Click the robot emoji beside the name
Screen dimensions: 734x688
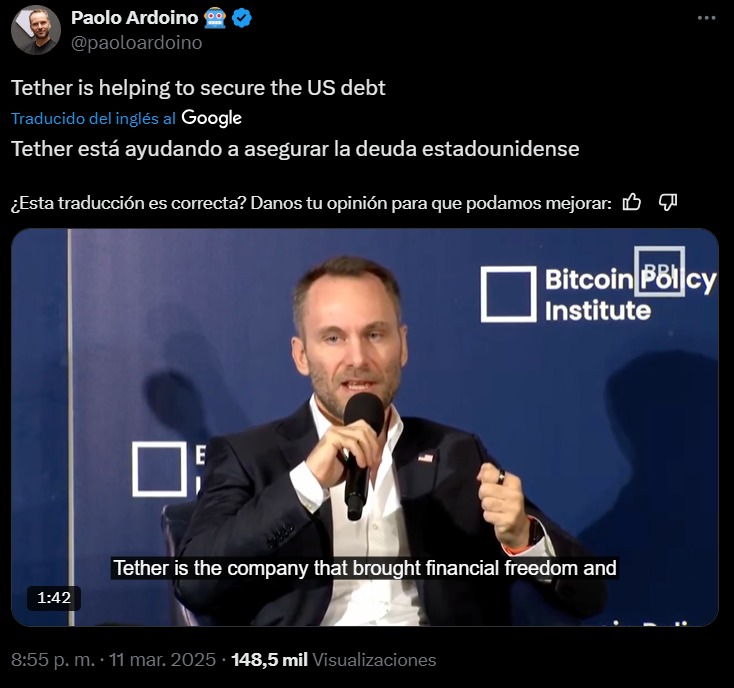pyautogui.click(x=215, y=18)
